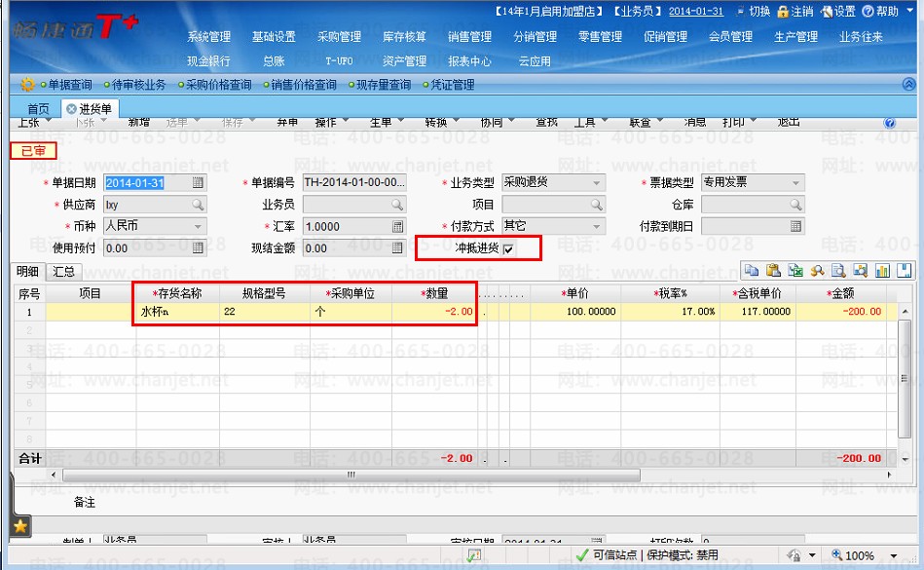Open the 库存核算 menu
Image resolution: width=924 pixels, height=570 pixels.
[x=404, y=37]
